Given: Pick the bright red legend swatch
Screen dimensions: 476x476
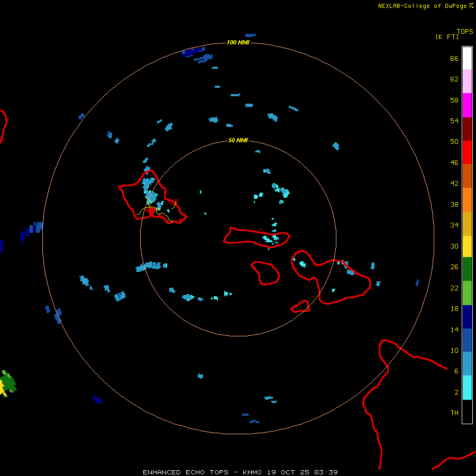Looking at the screenshot, I should (467, 152).
